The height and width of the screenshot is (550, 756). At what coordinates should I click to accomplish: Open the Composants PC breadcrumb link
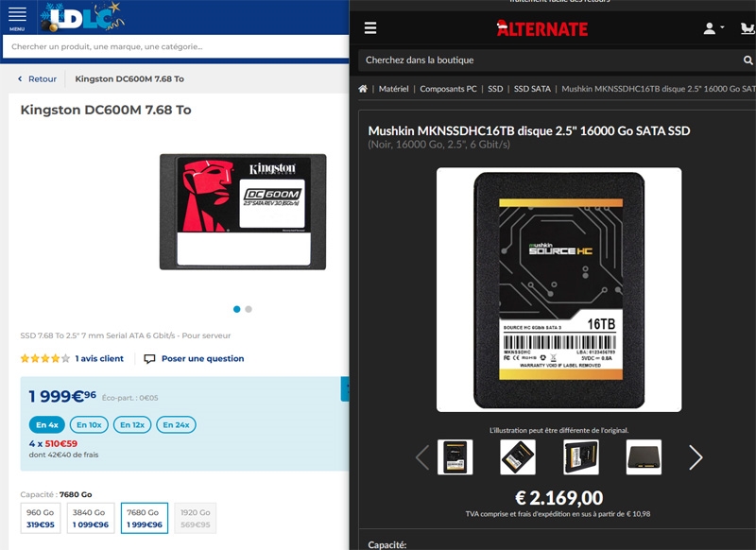(448, 89)
